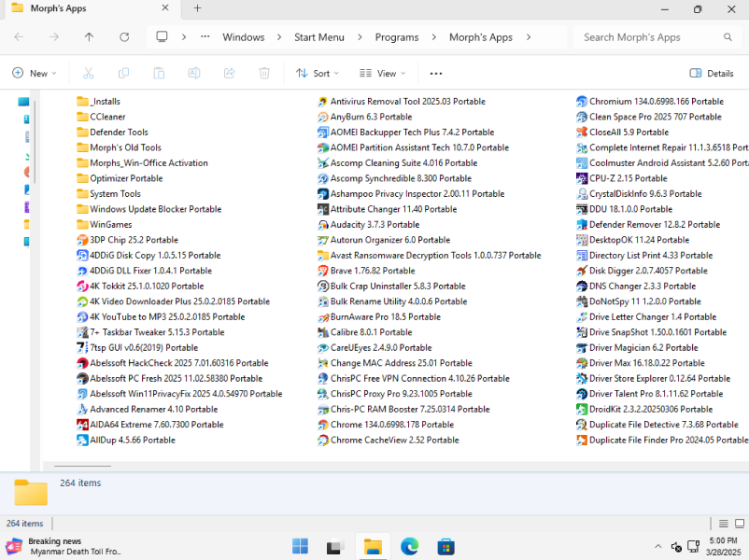Open the Sort dropdown menu
The height and width of the screenshot is (560, 749).
coord(318,73)
